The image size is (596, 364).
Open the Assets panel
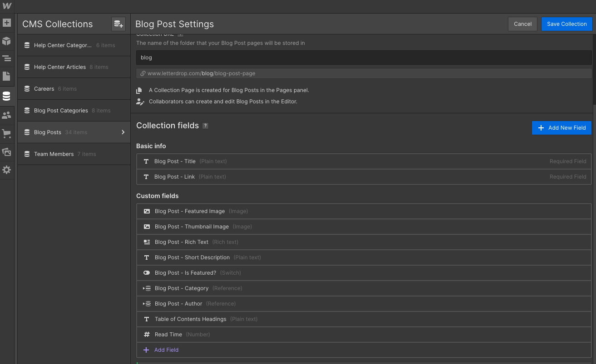pyautogui.click(x=7, y=151)
